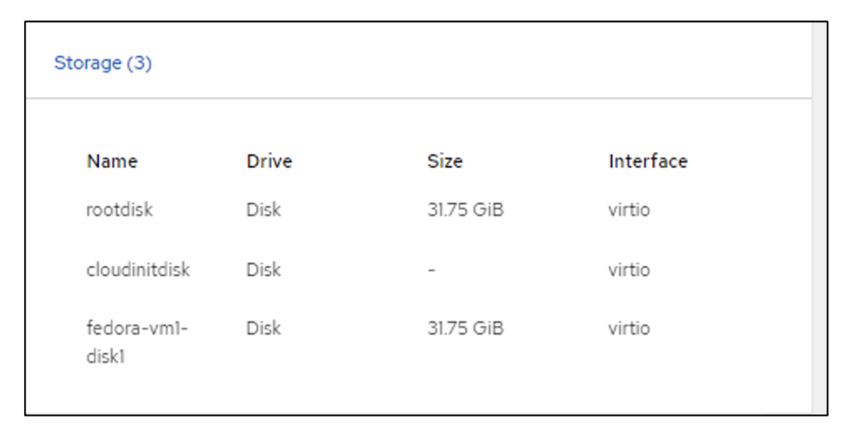Screen dimensions: 868x443
Task: Select the rootdisk name entry
Action: coord(120,209)
